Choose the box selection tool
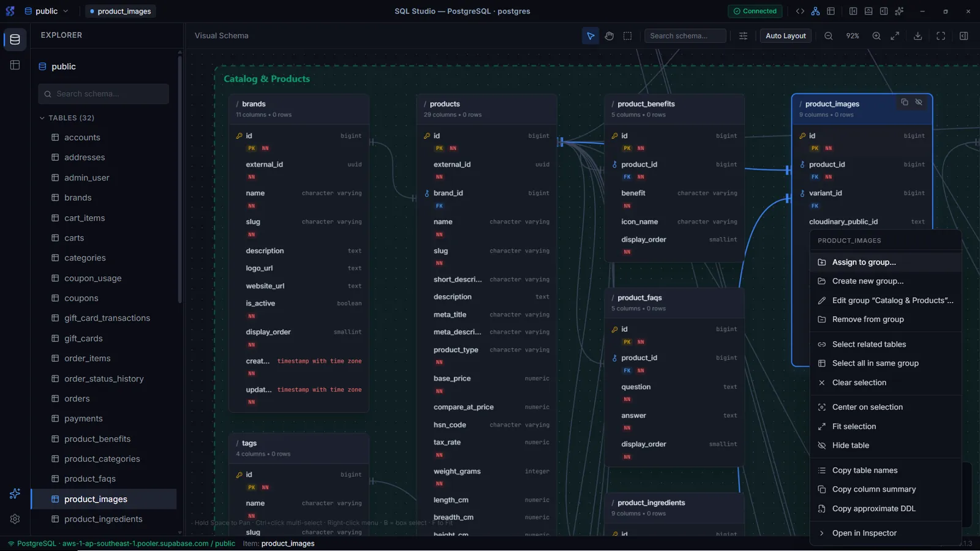 click(627, 36)
